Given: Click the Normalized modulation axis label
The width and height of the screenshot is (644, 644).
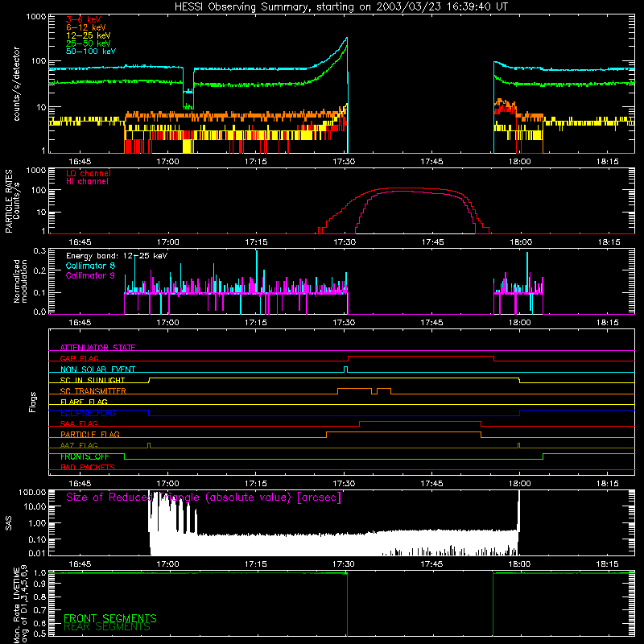Looking at the screenshot, I should [x=20, y=281].
